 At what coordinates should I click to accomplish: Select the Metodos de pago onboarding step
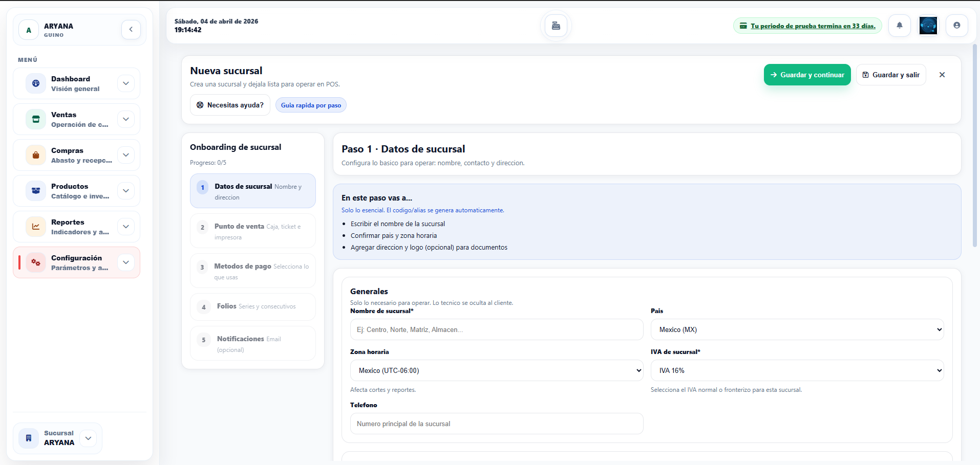pyautogui.click(x=253, y=271)
